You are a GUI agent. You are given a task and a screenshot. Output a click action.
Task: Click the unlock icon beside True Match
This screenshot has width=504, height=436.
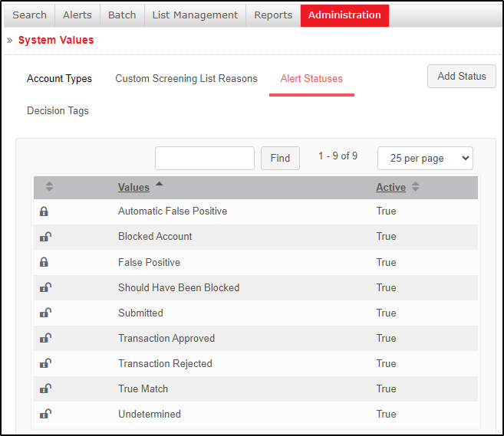point(45,388)
